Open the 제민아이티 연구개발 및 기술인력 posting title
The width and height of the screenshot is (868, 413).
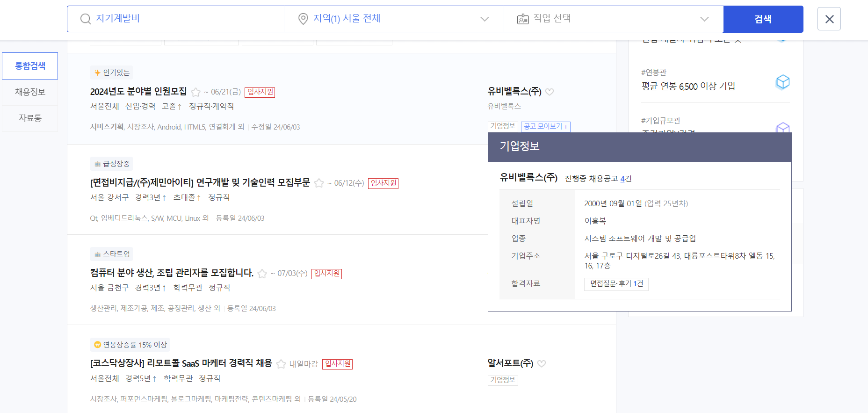(x=200, y=183)
